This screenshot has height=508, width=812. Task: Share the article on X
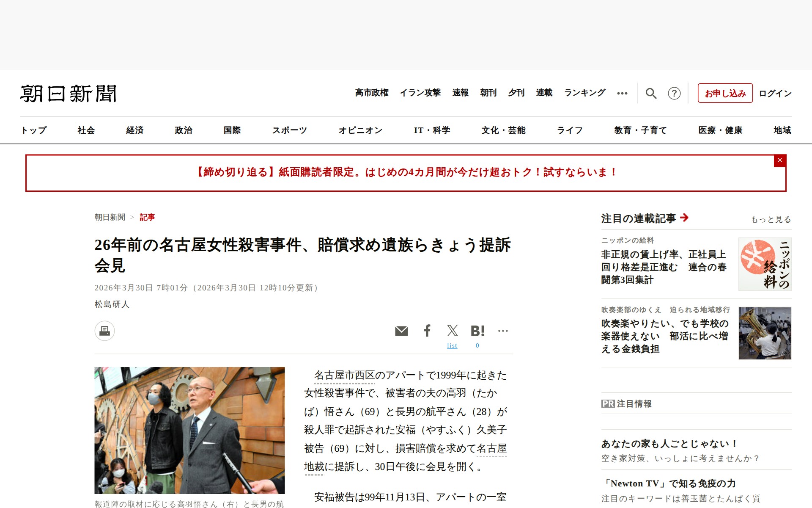[452, 331]
